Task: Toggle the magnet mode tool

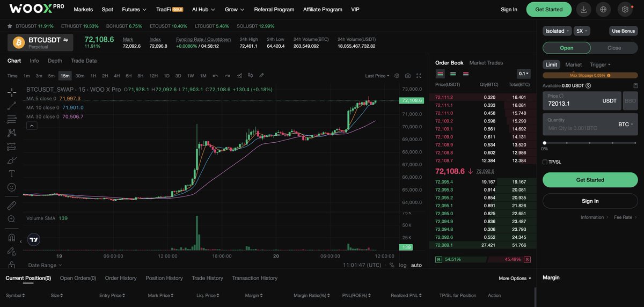Action: coord(11,237)
